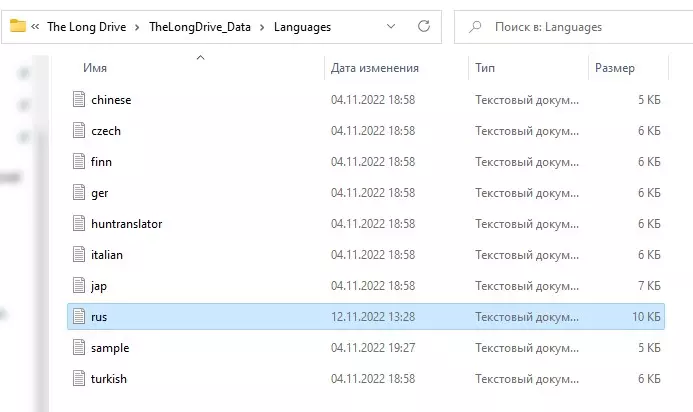The height and width of the screenshot is (412, 693).
Task: Click the chinese text file icon
Action: (80, 100)
